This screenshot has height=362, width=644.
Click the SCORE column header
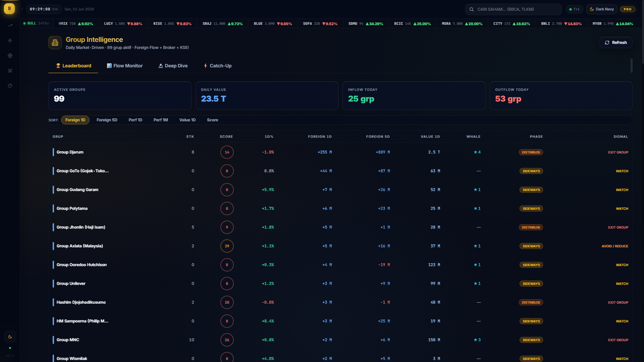coord(226,137)
